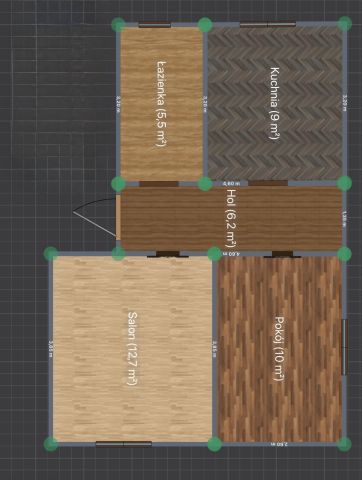Click the node at Salon's bottom-left corner
The image size is (362, 480).
tap(51, 444)
